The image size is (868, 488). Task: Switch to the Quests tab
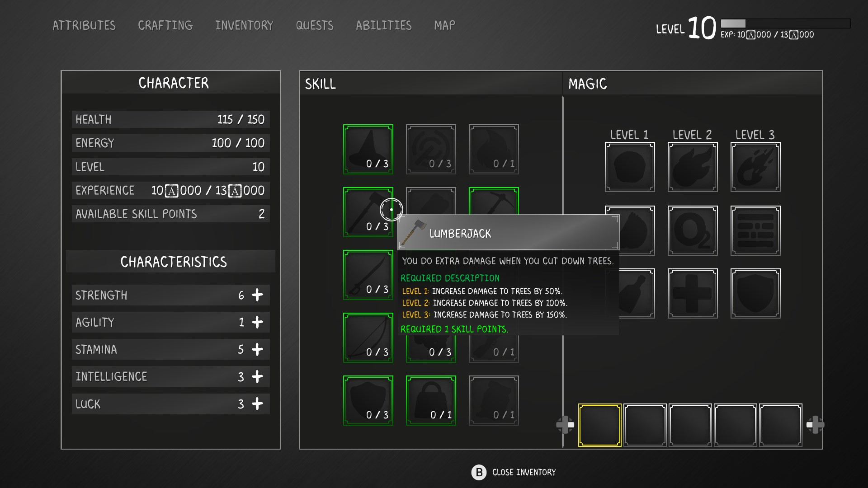click(x=315, y=25)
